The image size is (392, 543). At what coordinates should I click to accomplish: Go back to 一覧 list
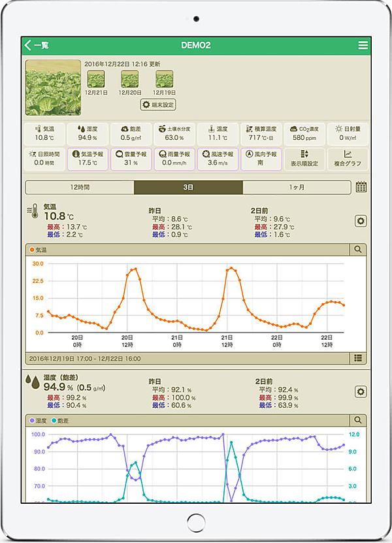(37, 45)
